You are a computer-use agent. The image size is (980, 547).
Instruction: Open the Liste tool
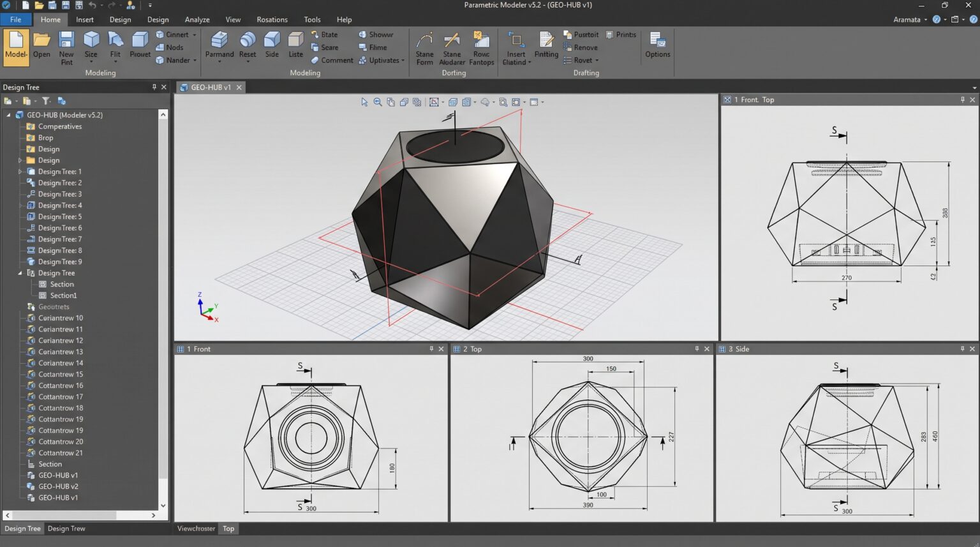295,45
